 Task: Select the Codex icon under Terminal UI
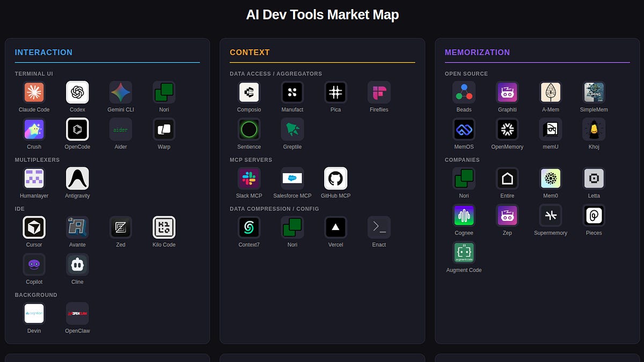[x=77, y=92]
